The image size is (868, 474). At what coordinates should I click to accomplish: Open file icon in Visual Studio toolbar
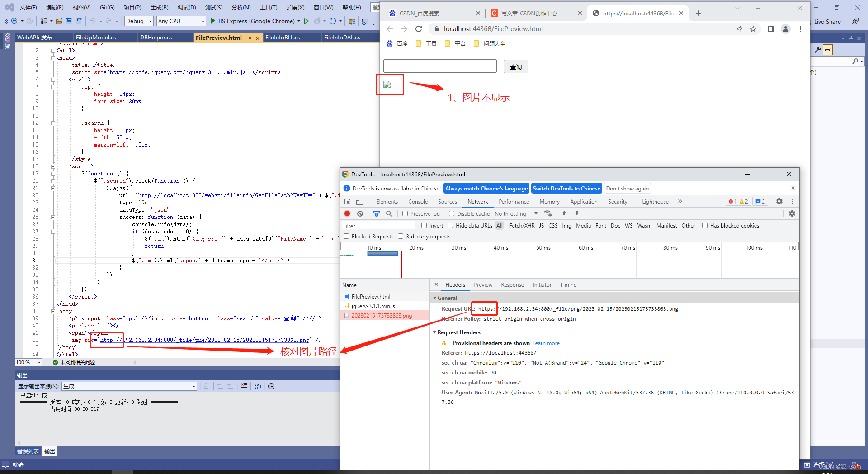59,21
